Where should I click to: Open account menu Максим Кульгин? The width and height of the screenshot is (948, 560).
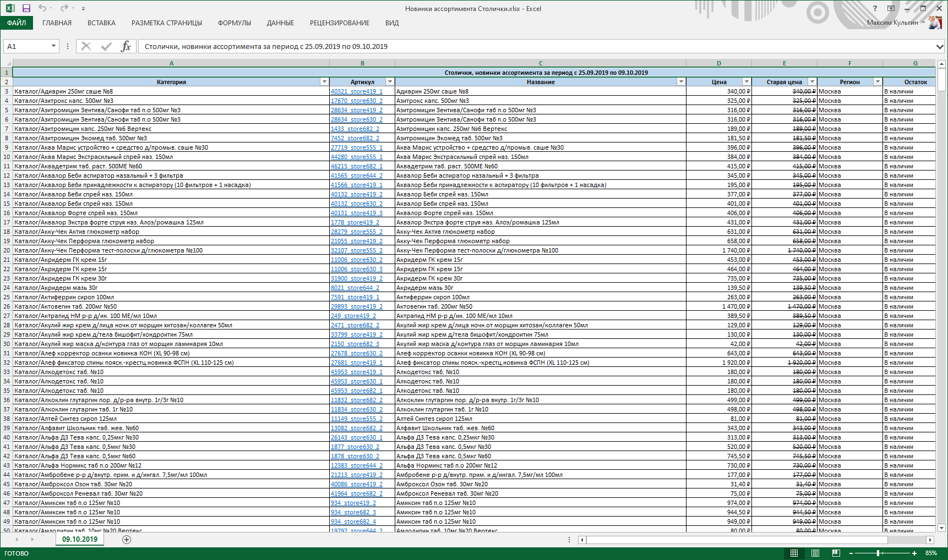(x=896, y=23)
